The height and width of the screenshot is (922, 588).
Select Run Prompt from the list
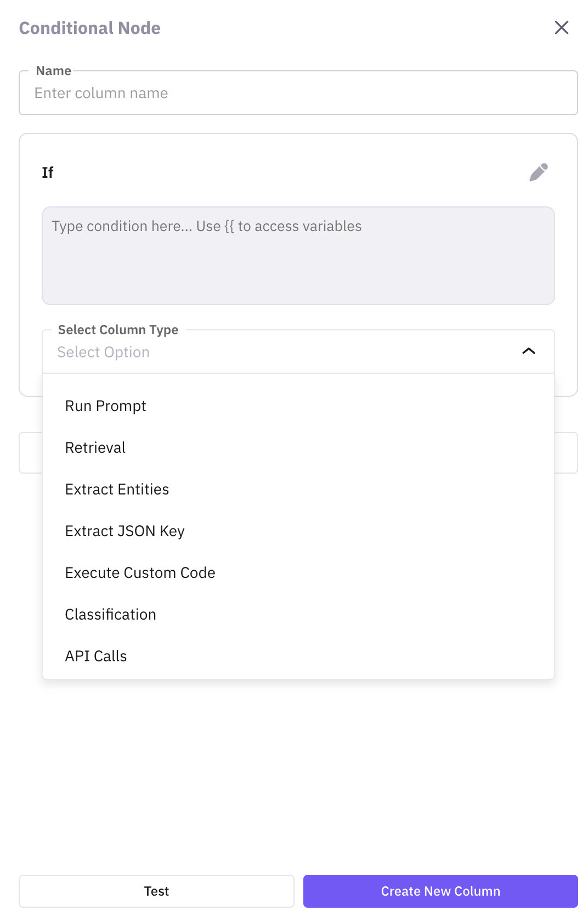[x=106, y=406]
